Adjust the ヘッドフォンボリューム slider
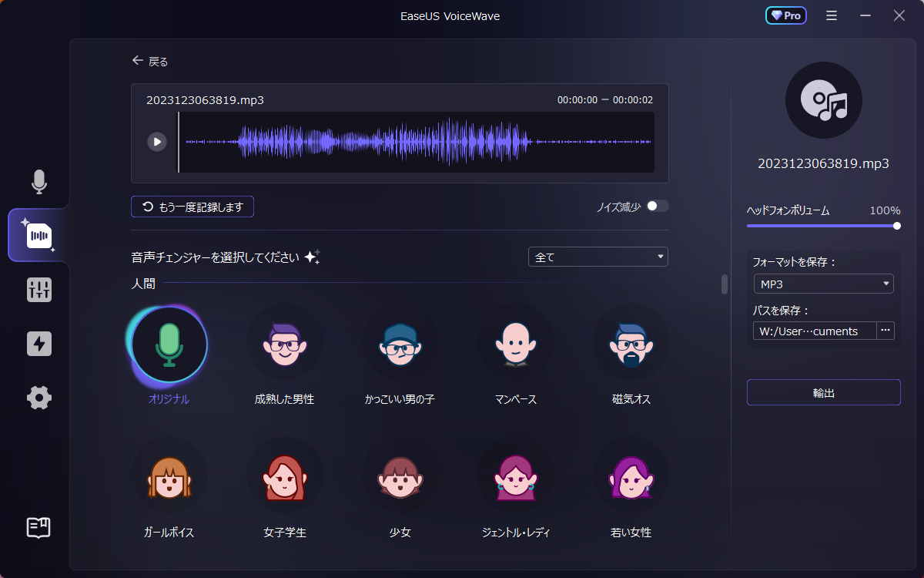The width and height of the screenshot is (924, 578). pyautogui.click(x=822, y=226)
